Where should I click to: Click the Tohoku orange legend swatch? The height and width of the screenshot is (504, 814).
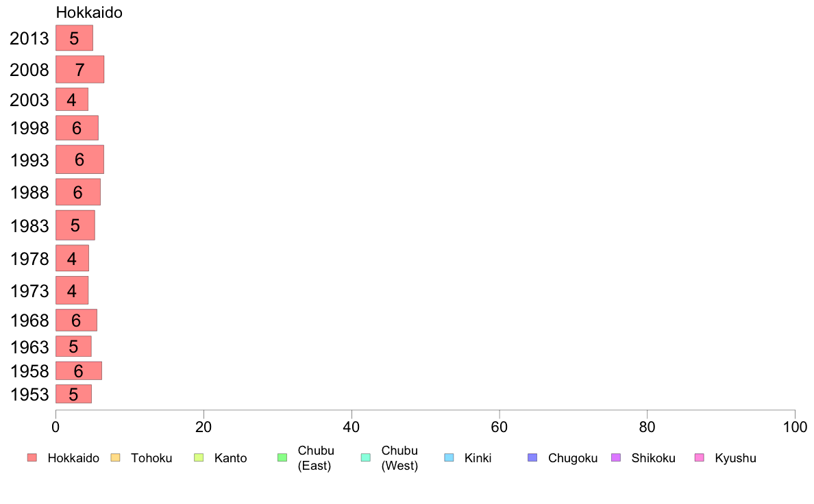(115, 457)
